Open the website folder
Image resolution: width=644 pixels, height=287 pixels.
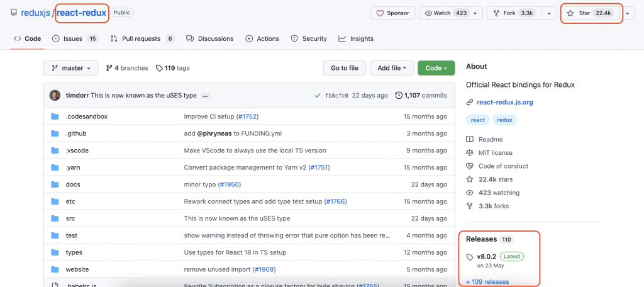[x=77, y=270]
